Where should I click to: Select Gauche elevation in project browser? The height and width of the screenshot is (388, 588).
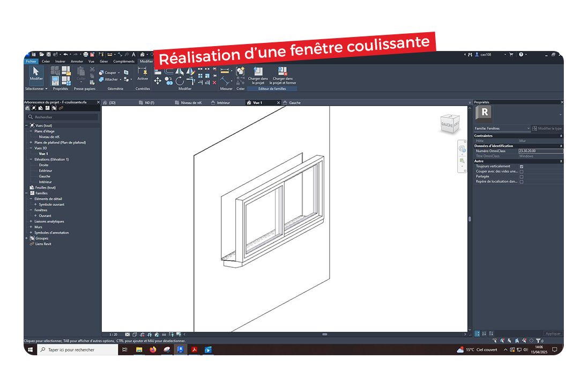(x=44, y=176)
